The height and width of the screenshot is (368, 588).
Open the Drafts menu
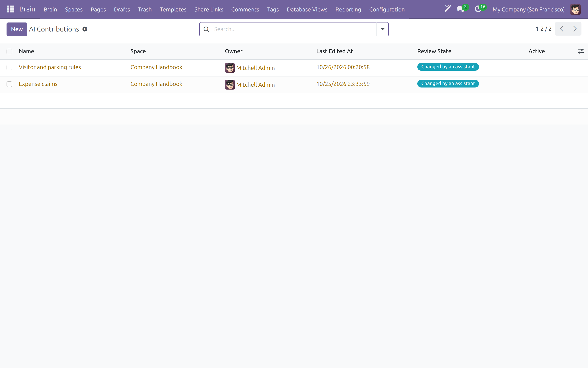(x=122, y=9)
